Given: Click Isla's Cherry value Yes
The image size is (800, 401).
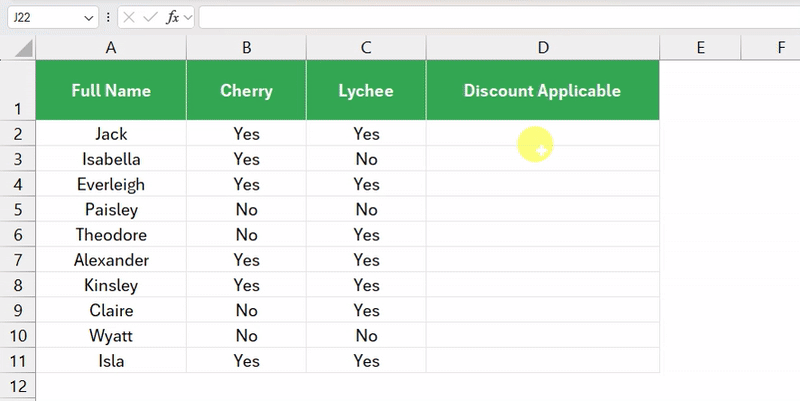Looking at the screenshot, I should pyautogui.click(x=246, y=361).
